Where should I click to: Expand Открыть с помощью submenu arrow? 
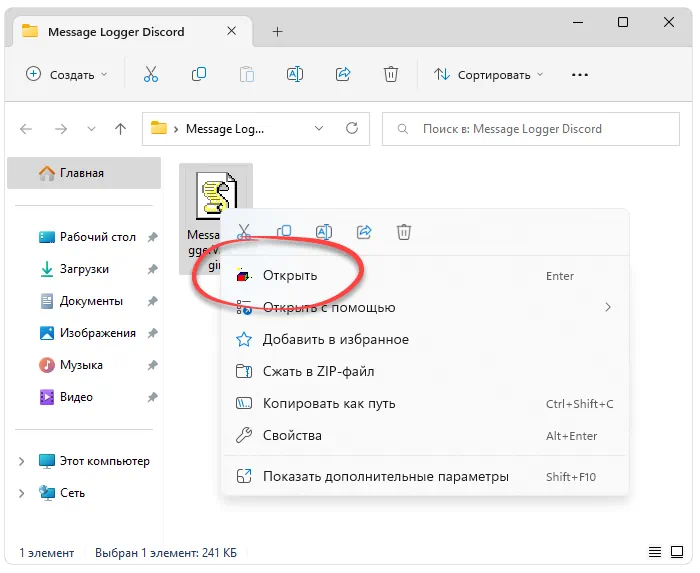608,307
